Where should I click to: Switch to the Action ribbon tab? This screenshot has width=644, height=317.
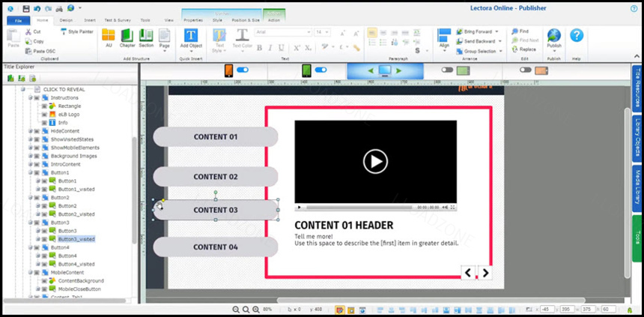(x=274, y=20)
